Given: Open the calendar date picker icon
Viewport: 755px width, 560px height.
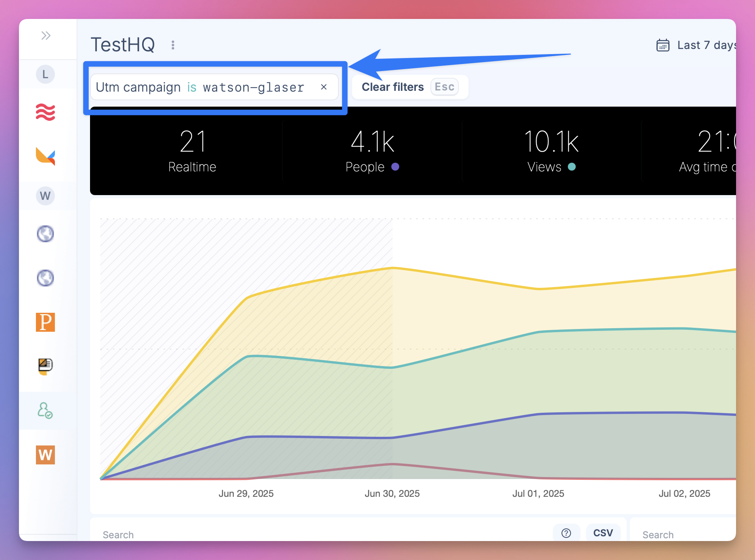Looking at the screenshot, I should pyautogui.click(x=662, y=45).
